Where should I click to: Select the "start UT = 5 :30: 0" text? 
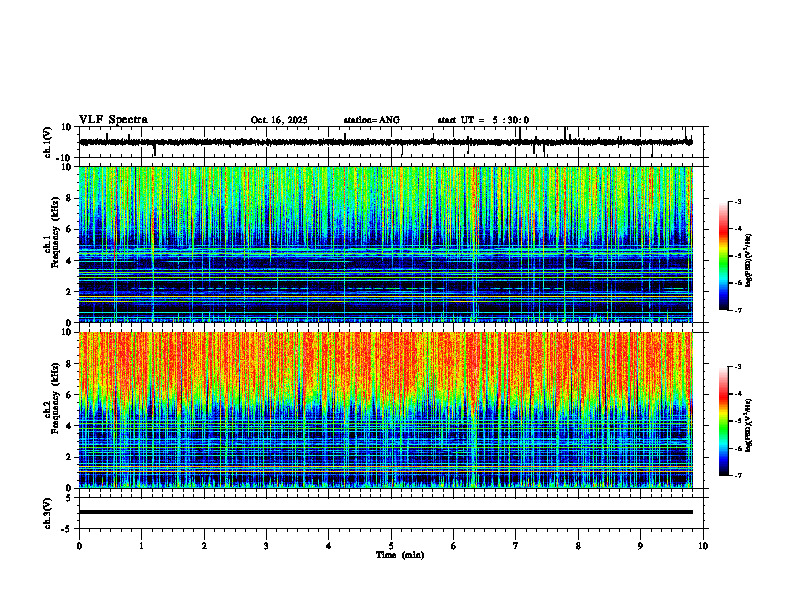coord(483,120)
